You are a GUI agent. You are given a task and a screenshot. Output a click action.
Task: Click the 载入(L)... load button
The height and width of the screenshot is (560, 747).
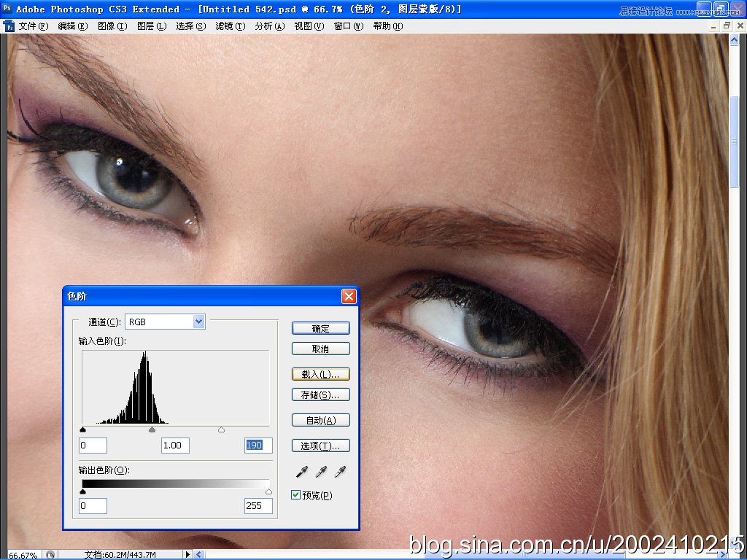(x=321, y=374)
